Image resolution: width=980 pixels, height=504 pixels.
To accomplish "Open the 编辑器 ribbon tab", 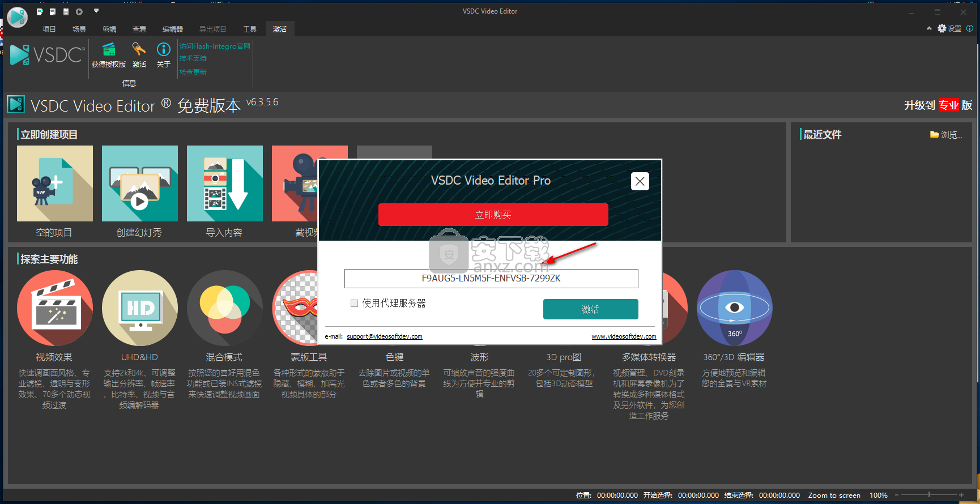I will pyautogui.click(x=173, y=29).
